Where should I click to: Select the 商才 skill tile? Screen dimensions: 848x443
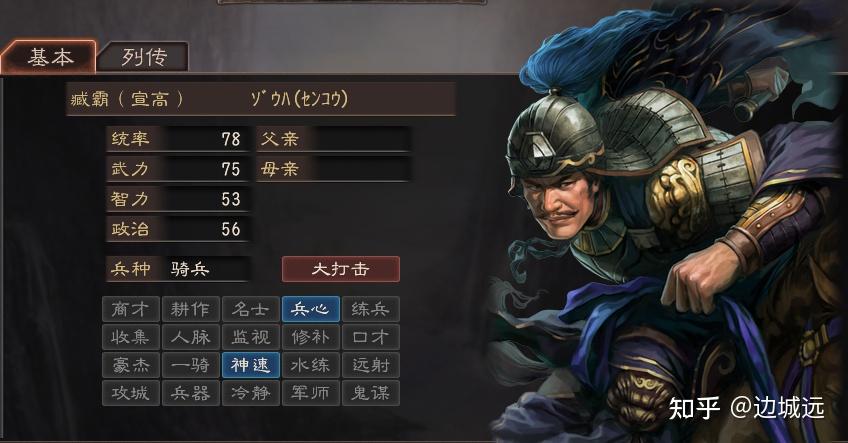(131, 309)
